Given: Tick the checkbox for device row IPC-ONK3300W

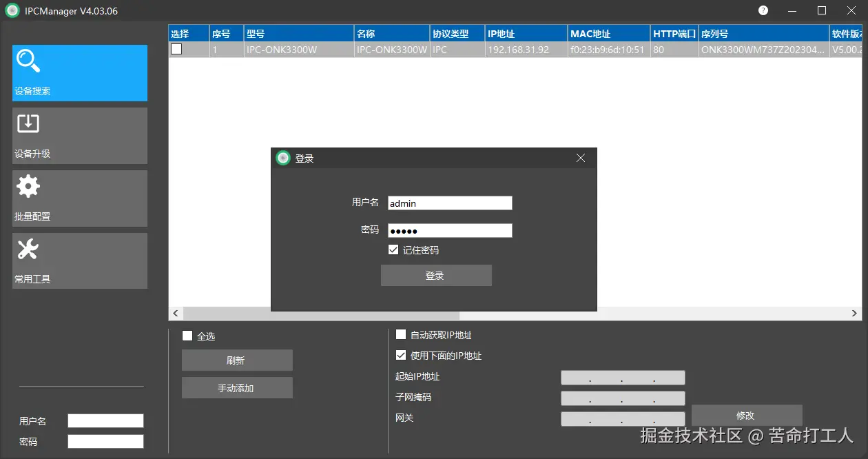Looking at the screenshot, I should coord(176,49).
